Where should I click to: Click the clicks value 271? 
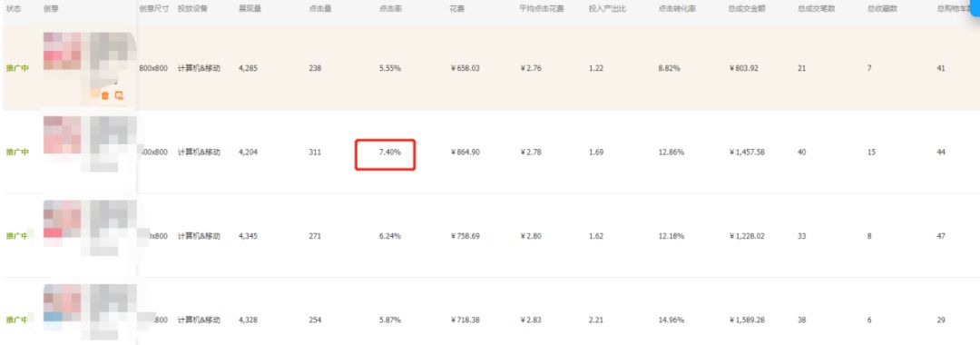(315, 236)
